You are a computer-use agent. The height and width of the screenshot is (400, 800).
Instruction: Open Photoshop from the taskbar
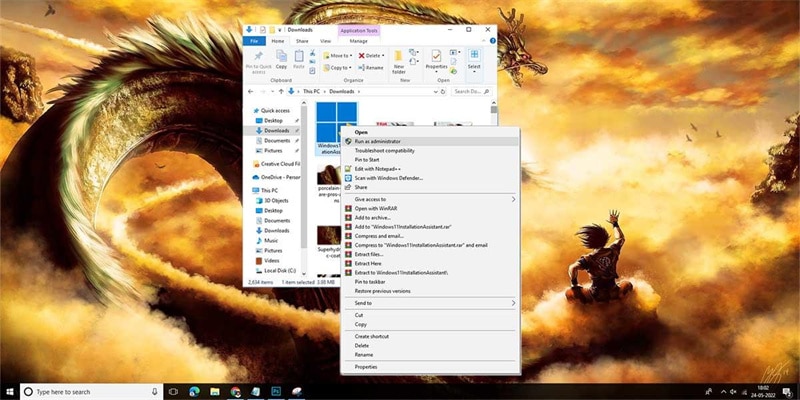[x=276, y=391]
